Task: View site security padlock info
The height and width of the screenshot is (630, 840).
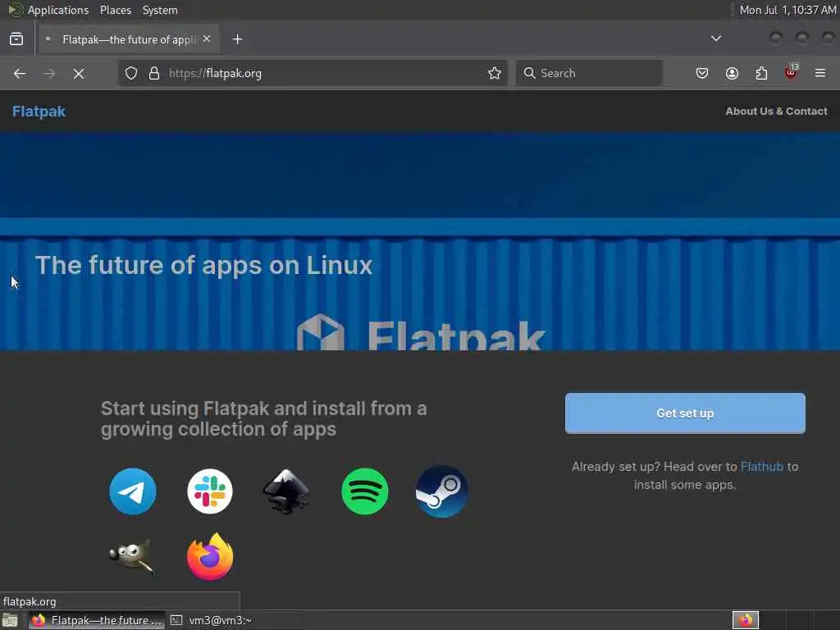Action: tap(154, 73)
